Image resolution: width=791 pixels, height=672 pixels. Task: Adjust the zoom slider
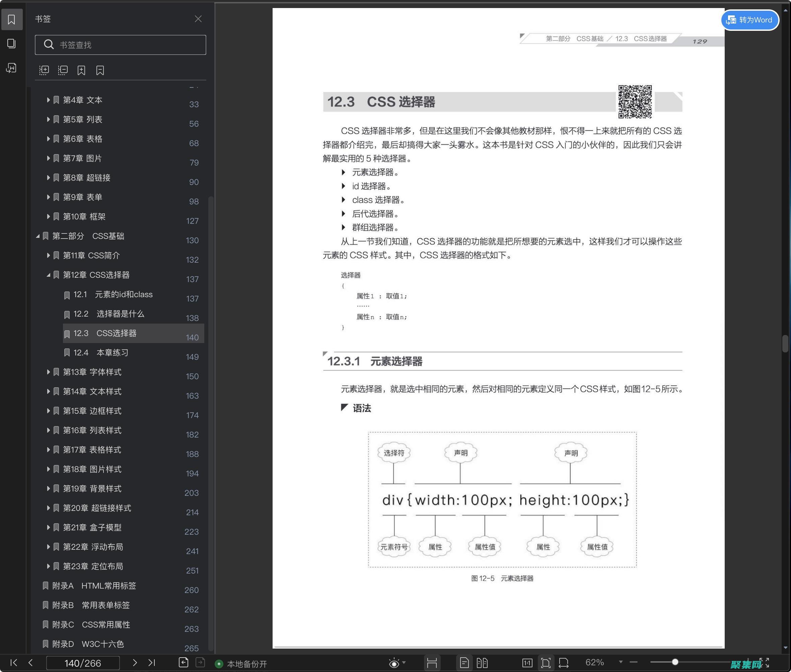point(675,663)
